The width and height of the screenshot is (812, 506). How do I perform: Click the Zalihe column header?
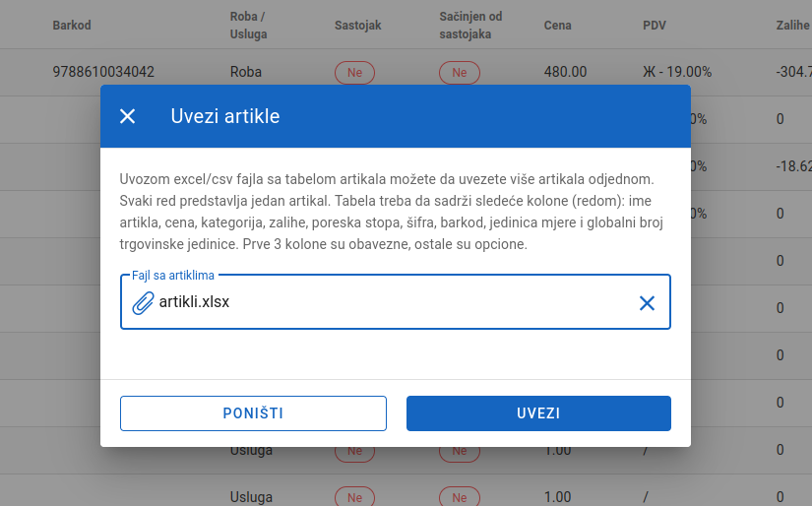pos(793,25)
